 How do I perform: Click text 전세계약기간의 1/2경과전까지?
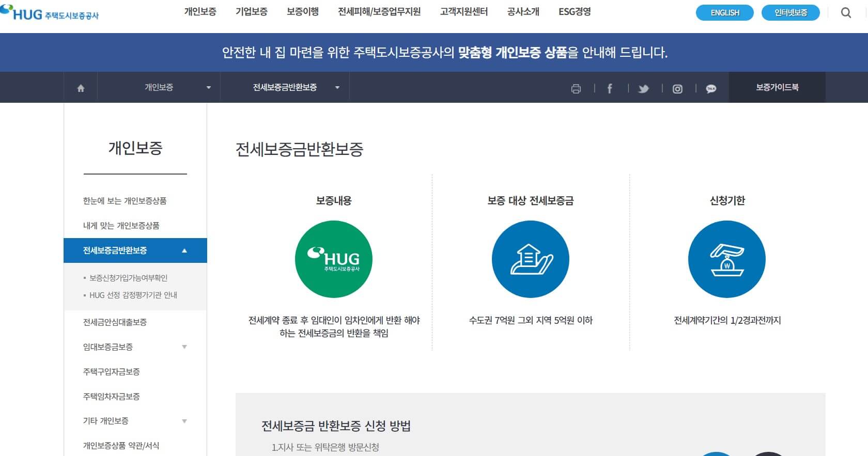(x=727, y=320)
